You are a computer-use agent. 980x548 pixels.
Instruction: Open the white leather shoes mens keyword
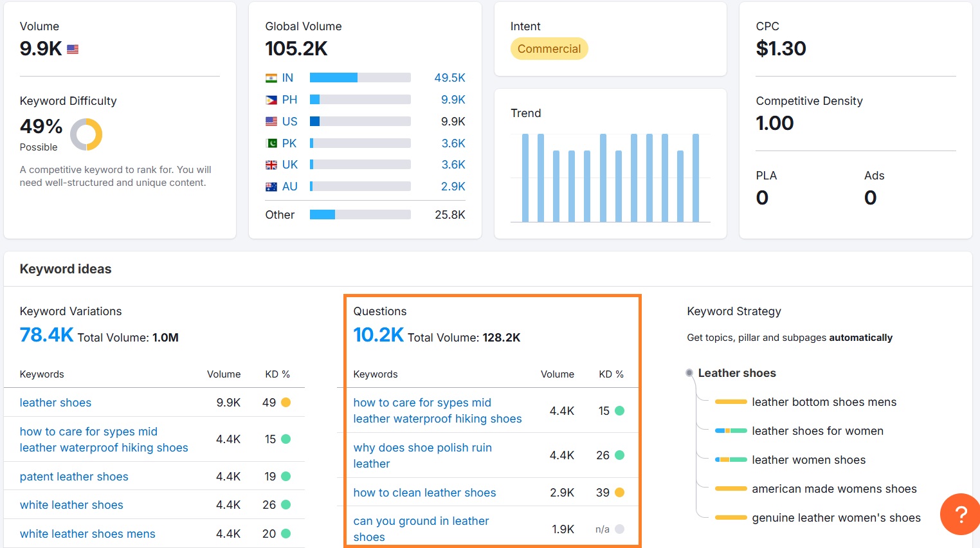pos(87,533)
